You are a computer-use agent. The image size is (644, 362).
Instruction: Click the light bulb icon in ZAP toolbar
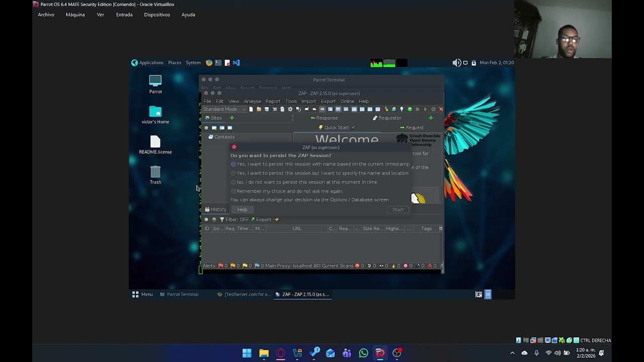coord(401,109)
